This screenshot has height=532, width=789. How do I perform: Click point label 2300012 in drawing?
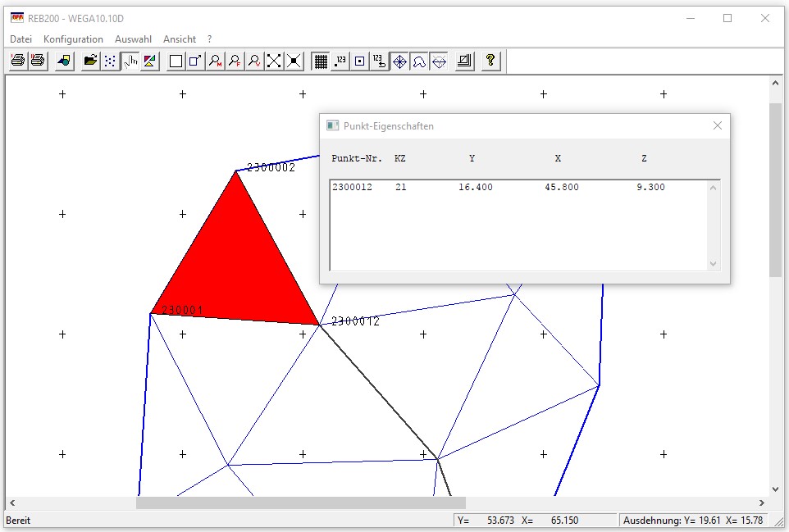click(355, 321)
